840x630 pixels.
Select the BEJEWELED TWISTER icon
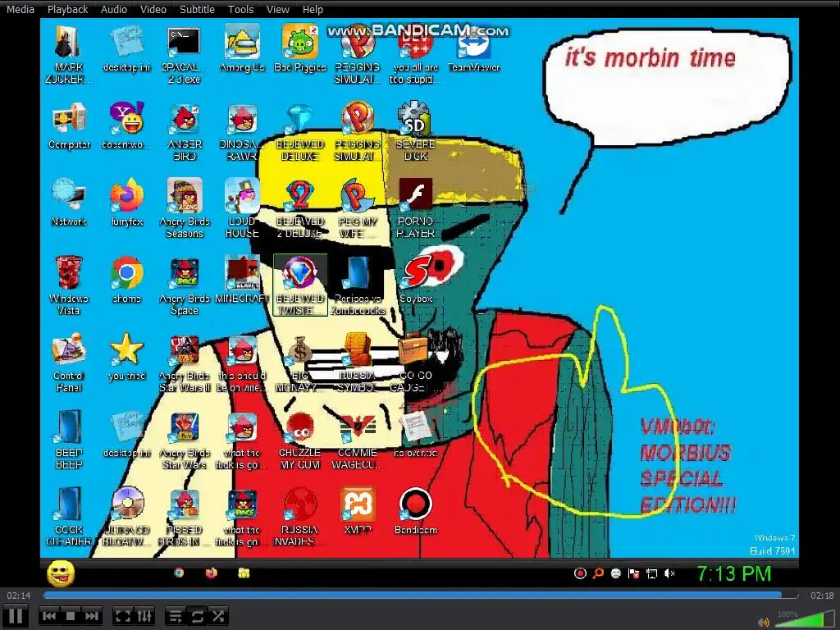pos(300,286)
